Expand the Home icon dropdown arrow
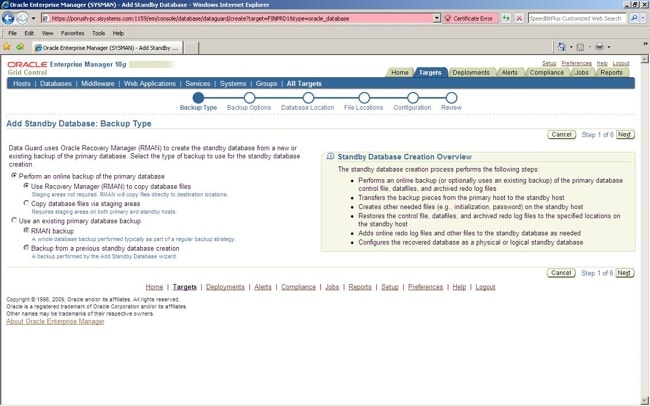 (571, 47)
